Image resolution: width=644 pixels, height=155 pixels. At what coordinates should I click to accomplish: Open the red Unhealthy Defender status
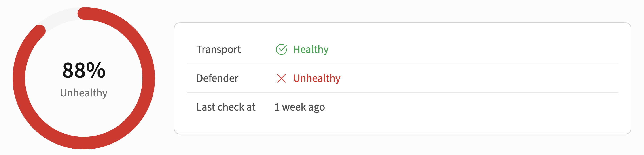point(317,78)
